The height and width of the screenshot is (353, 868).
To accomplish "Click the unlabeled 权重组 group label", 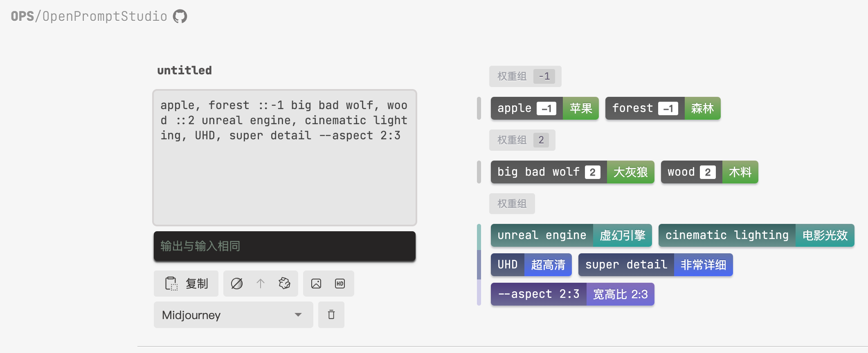I will tap(512, 203).
